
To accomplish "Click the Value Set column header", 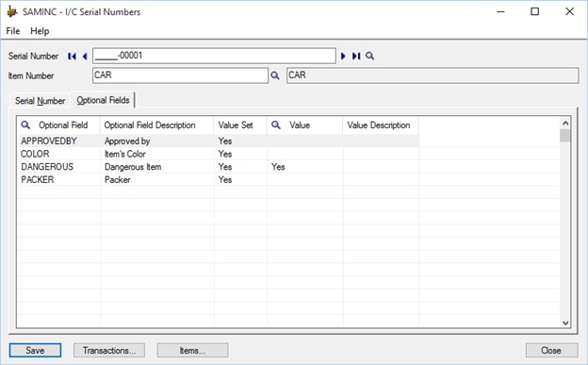I will pyautogui.click(x=240, y=125).
